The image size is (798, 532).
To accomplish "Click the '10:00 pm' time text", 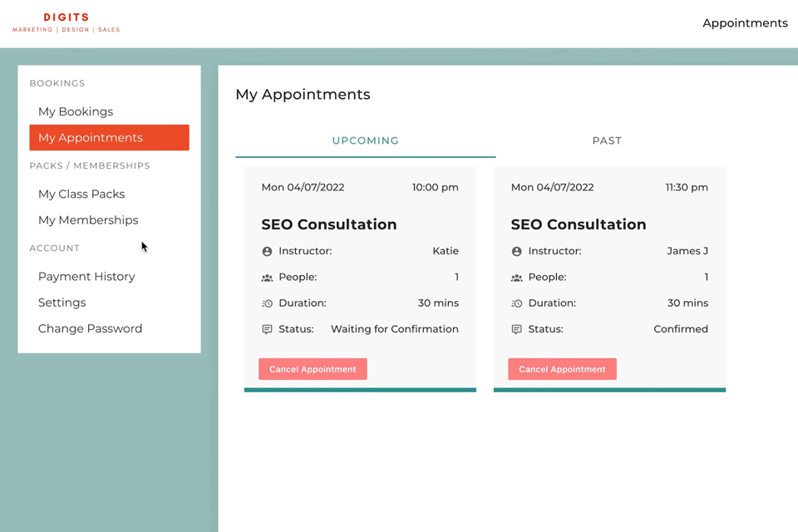I will click(x=435, y=187).
